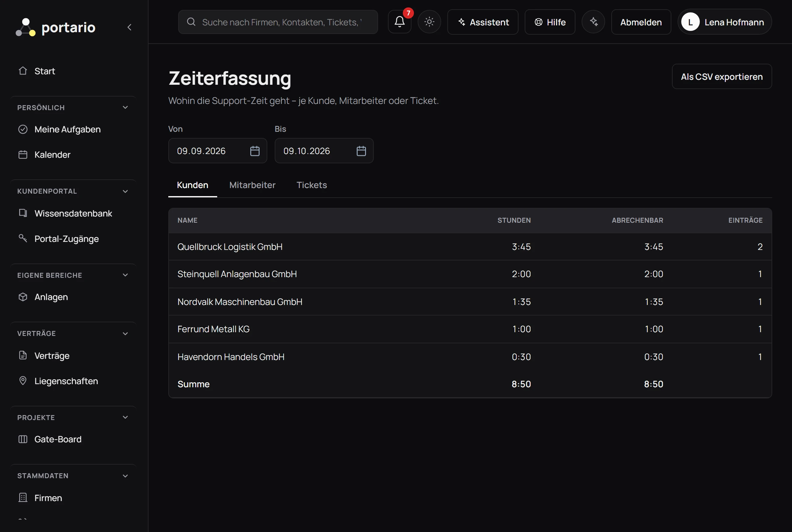Click the Stunden column header
The image size is (792, 532).
514,220
